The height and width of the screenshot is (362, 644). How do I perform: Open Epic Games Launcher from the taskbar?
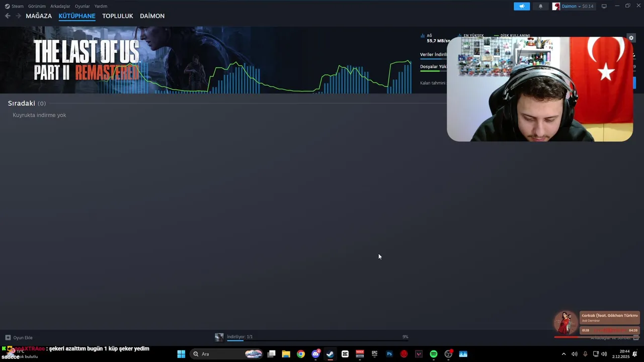[x=374, y=354]
